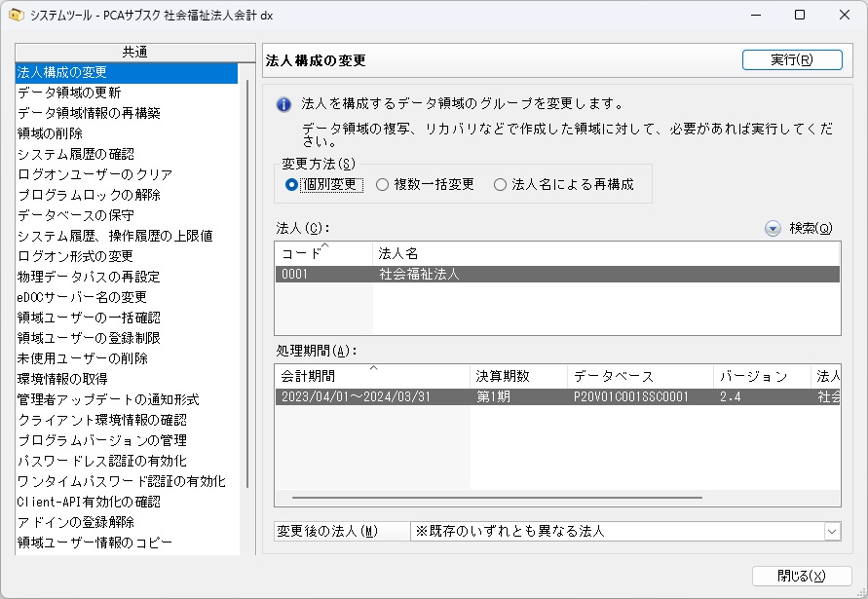This screenshot has height=599, width=868.
Task: Select データベースの保守 from the list
Action: pos(76,215)
